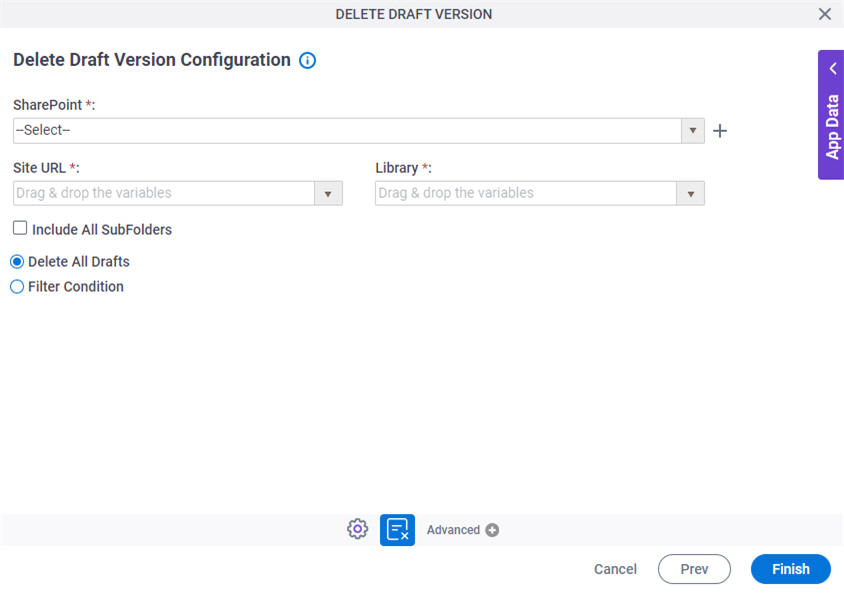Image resolution: width=844 pixels, height=594 pixels.
Task: Collapse the App Data panel chevron
Action: click(832, 68)
